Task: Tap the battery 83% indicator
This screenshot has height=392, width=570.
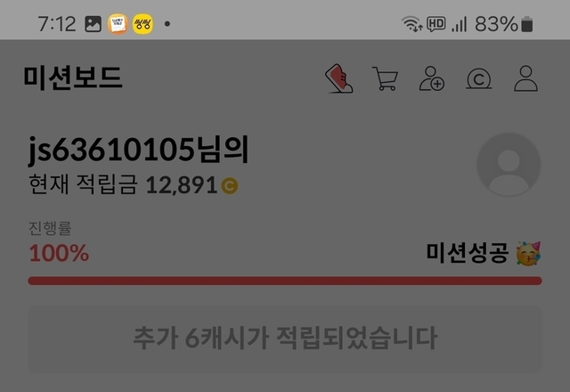Action: tap(503, 24)
